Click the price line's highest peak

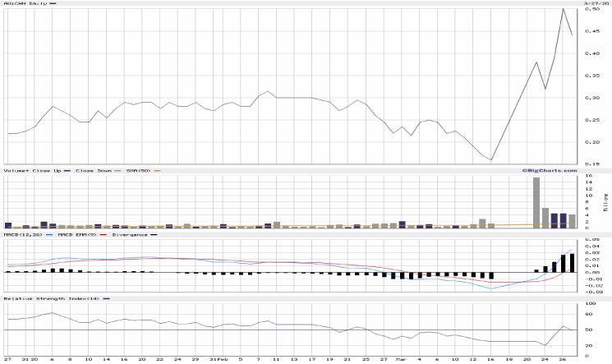point(563,9)
